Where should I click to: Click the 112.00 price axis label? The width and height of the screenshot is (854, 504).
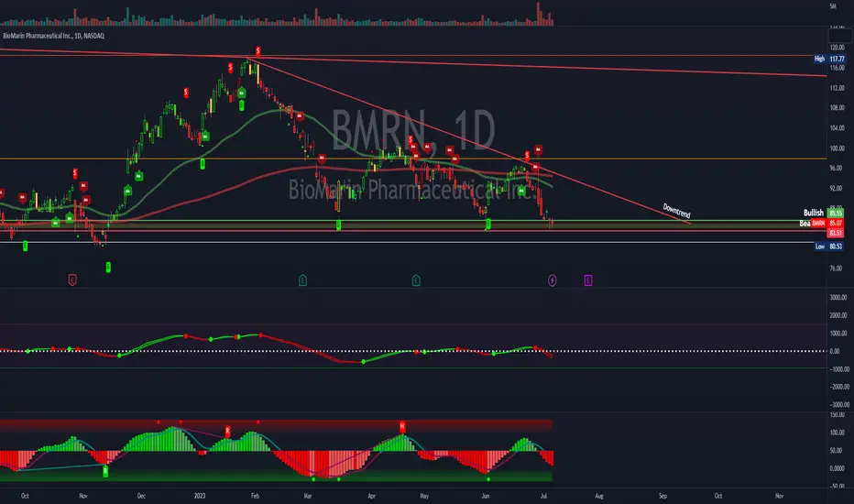(x=838, y=88)
